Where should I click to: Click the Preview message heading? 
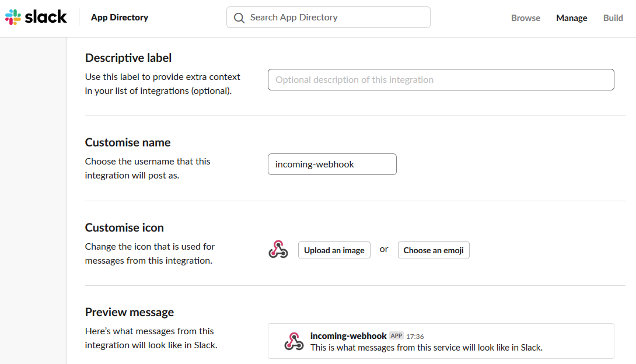(x=130, y=312)
